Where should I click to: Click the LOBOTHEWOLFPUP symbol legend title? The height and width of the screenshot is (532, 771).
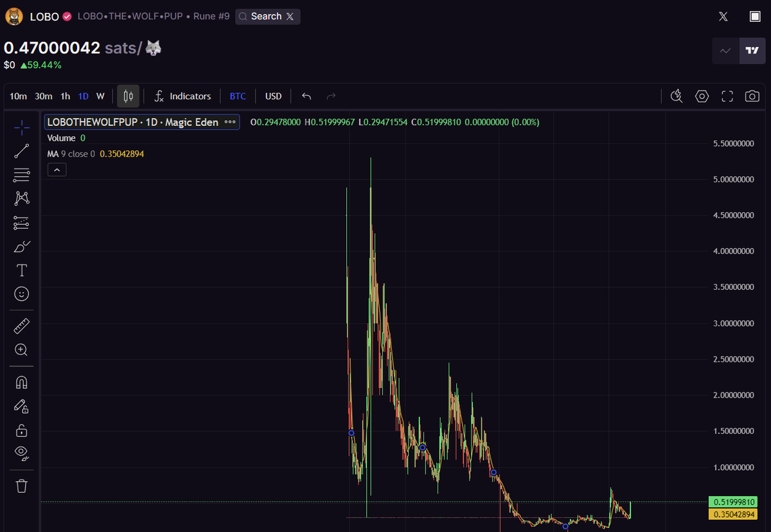[x=134, y=122]
